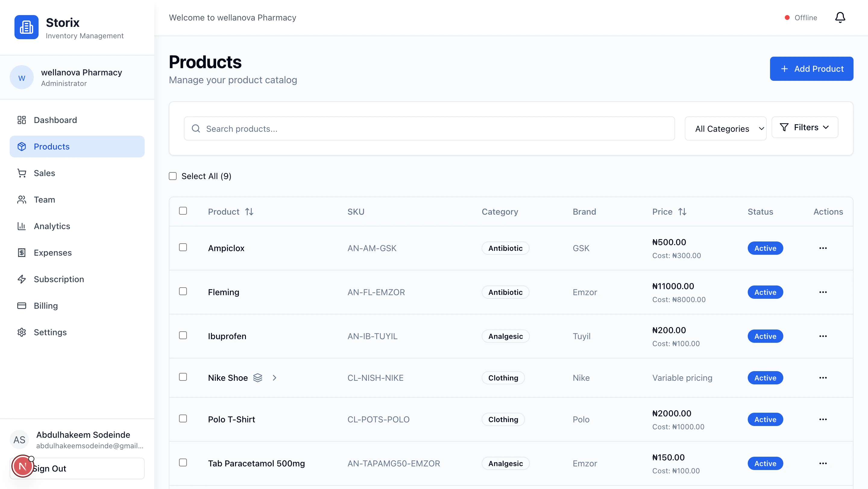868x489 pixels.
Task: Focus the Search products field
Action: 429,128
